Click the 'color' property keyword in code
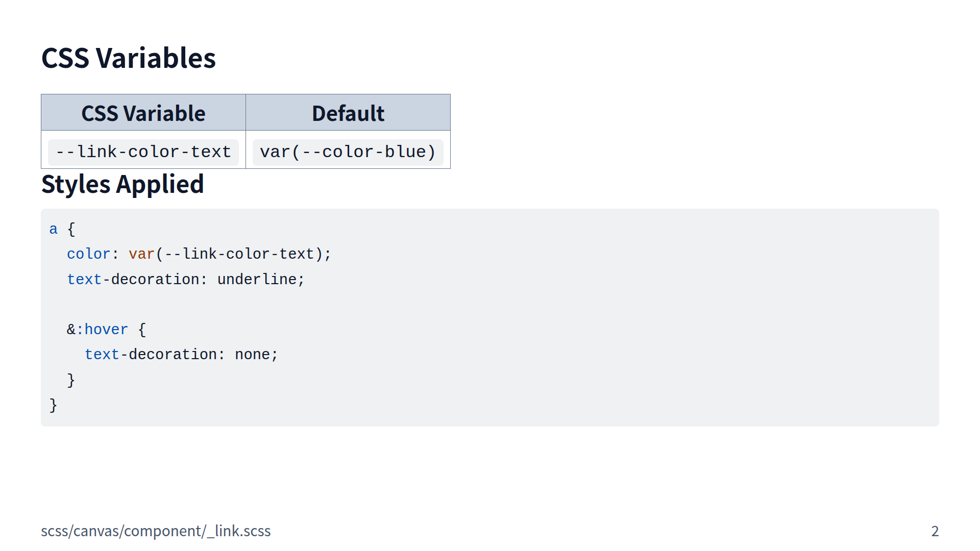The image size is (980, 551). click(x=89, y=254)
